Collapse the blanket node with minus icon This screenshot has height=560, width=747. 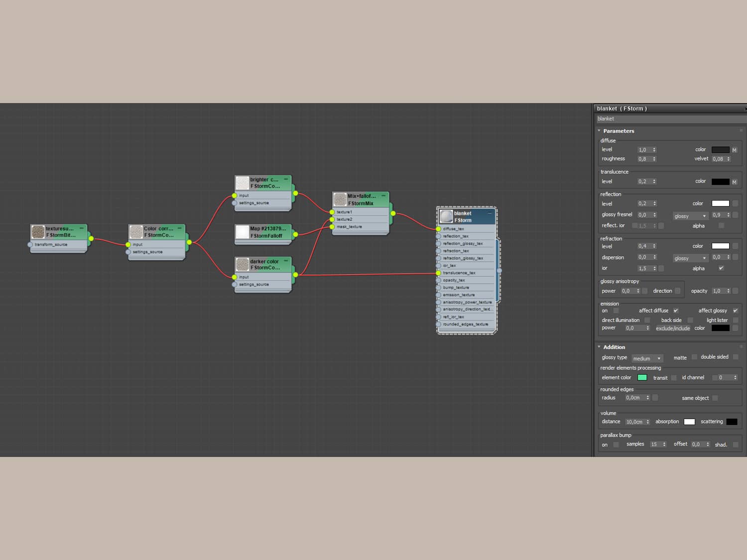(490, 213)
